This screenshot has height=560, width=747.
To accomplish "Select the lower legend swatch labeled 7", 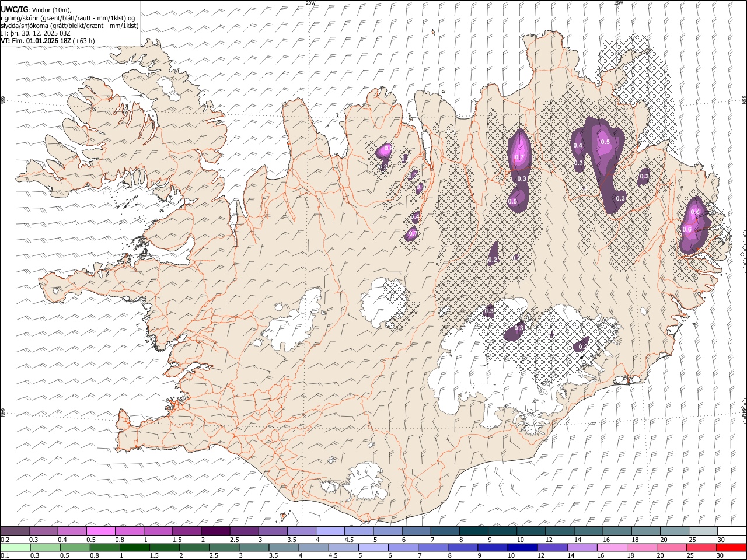I will click(433, 547).
